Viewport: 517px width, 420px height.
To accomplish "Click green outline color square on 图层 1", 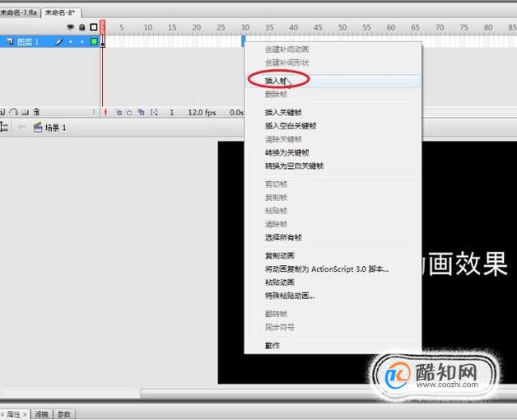I will (x=94, y=41).
